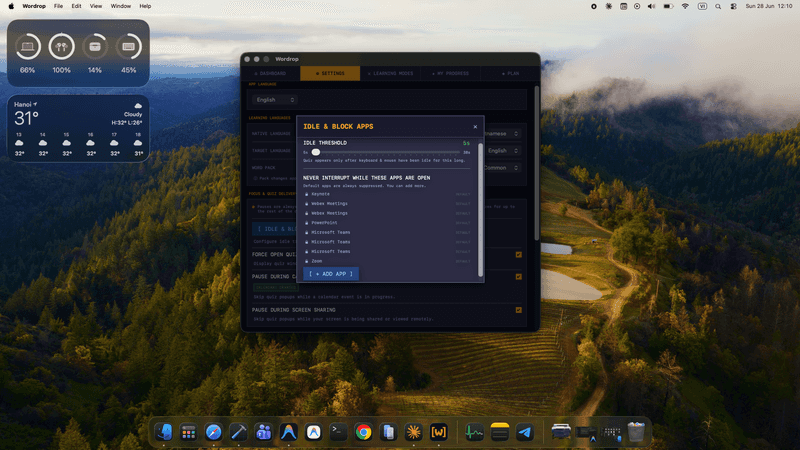Click the Idle & Block button behind dialog
The height and width of the screenshot is (450, 800).
[x=275, y=229]
